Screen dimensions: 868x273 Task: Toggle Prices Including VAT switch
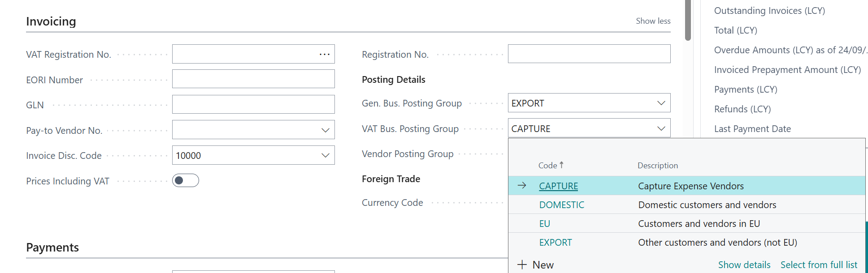[186, 180]
